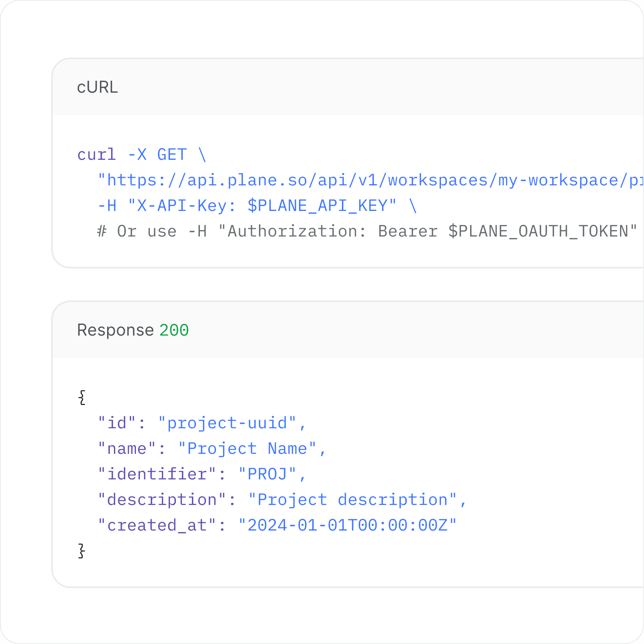Click the api.plane.so URL in the code

[320, 180]
